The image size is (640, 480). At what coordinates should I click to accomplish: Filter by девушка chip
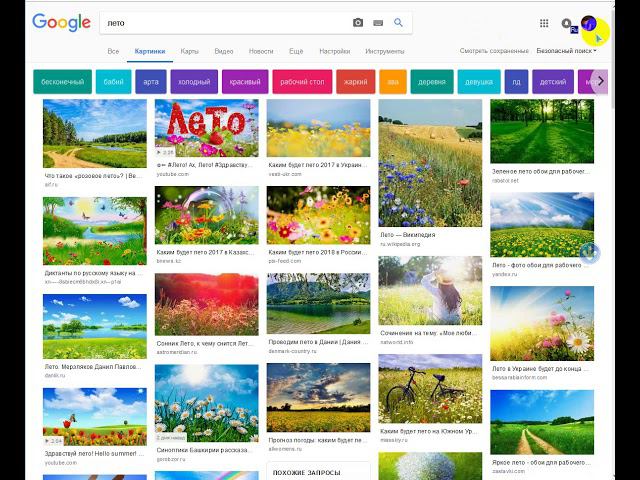tap(479, 82)
